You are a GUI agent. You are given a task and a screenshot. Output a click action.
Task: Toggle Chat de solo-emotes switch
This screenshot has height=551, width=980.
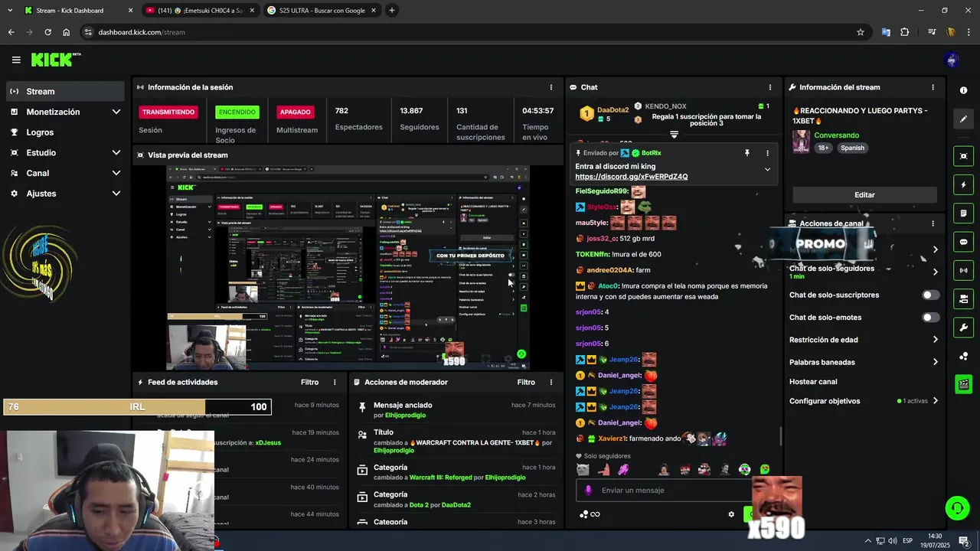(x=930, y=317)
